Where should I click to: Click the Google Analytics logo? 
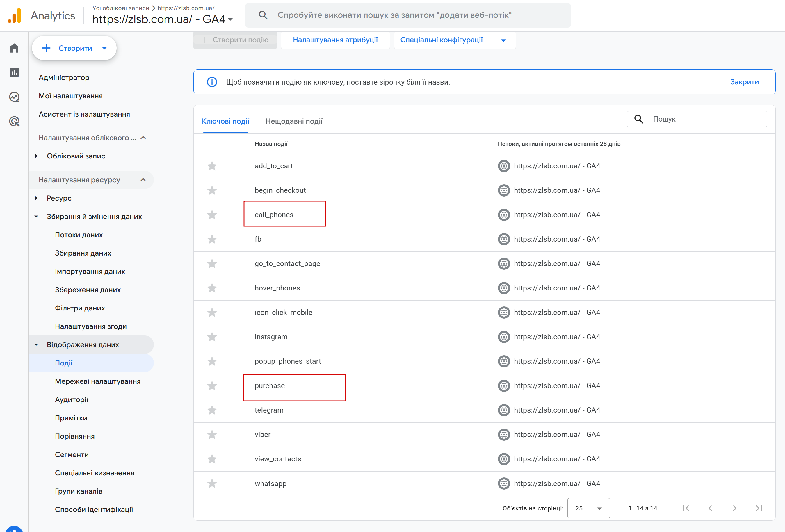tap(15, 15)
